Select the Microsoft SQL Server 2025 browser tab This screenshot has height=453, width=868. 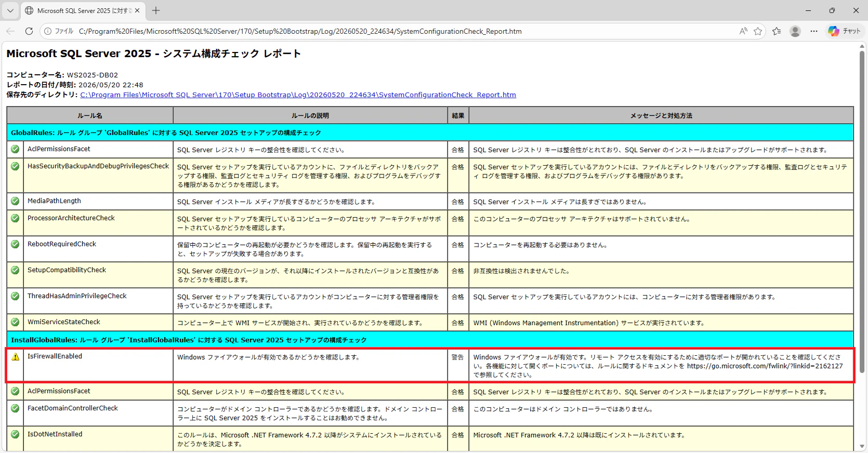coord(83,10)
